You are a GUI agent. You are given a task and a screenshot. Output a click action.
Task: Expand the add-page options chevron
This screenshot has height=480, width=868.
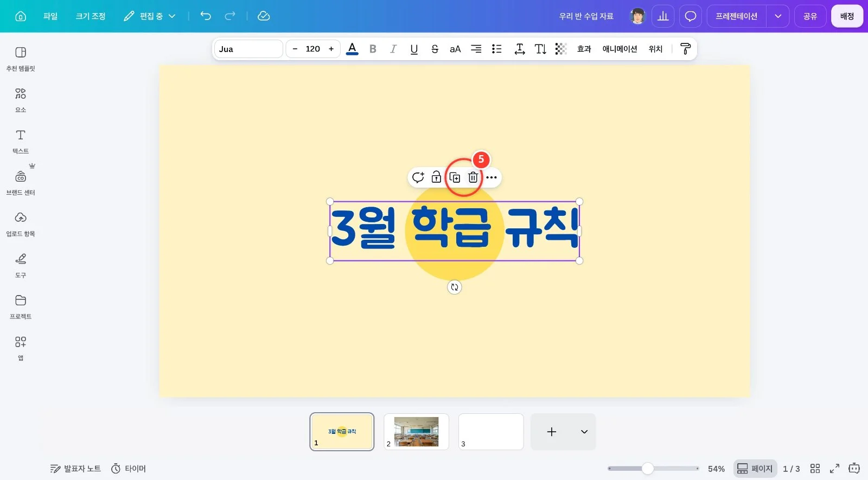click(584, 432)
